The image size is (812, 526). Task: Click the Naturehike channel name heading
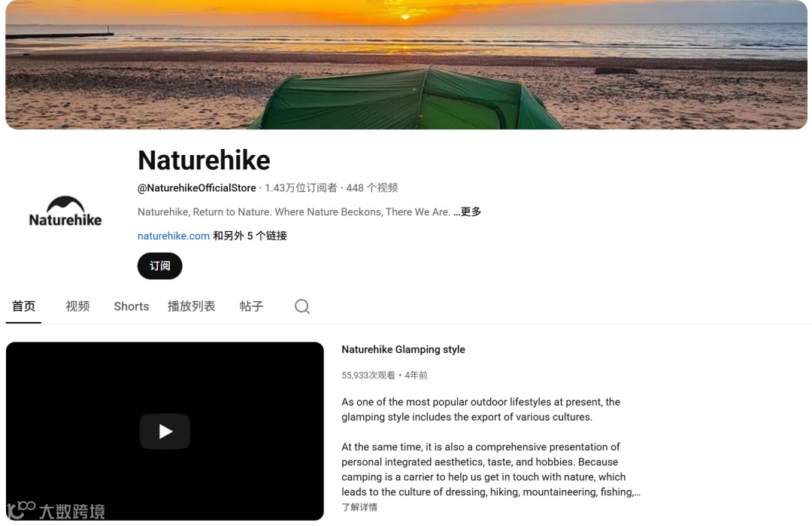pyautogui.click(x=204, y=160)
